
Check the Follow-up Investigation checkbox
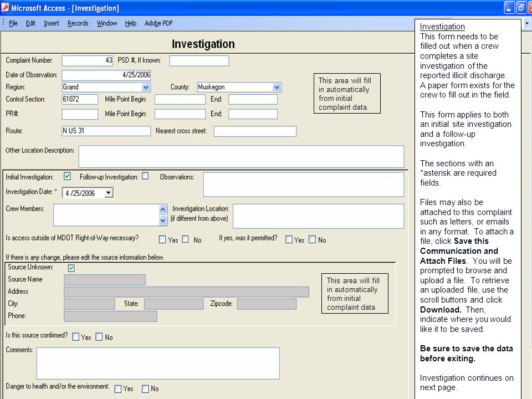pyautogui.click(x=145, y=176)
